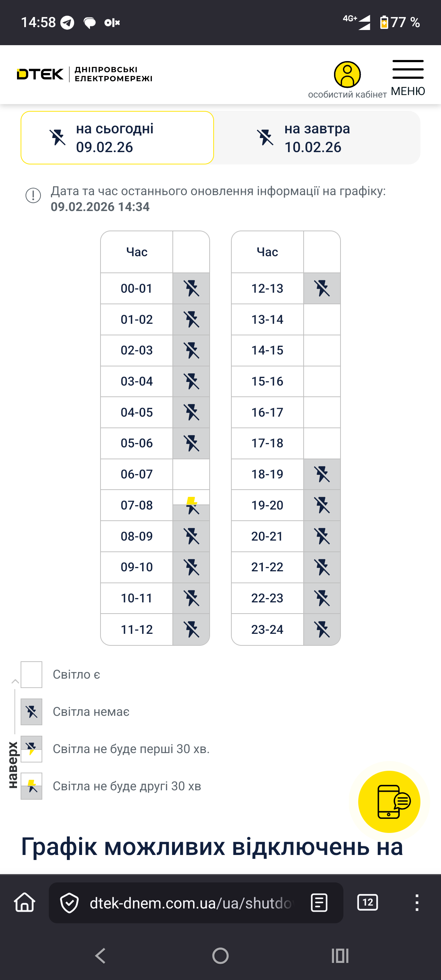
Task: Tap the address bar with dtek-dnem.com.ua
Action: 190,903
